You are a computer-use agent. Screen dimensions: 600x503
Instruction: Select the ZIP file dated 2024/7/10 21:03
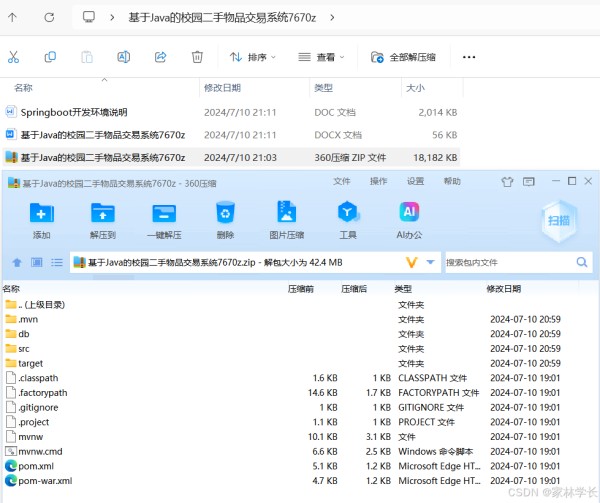coord(231,158)
